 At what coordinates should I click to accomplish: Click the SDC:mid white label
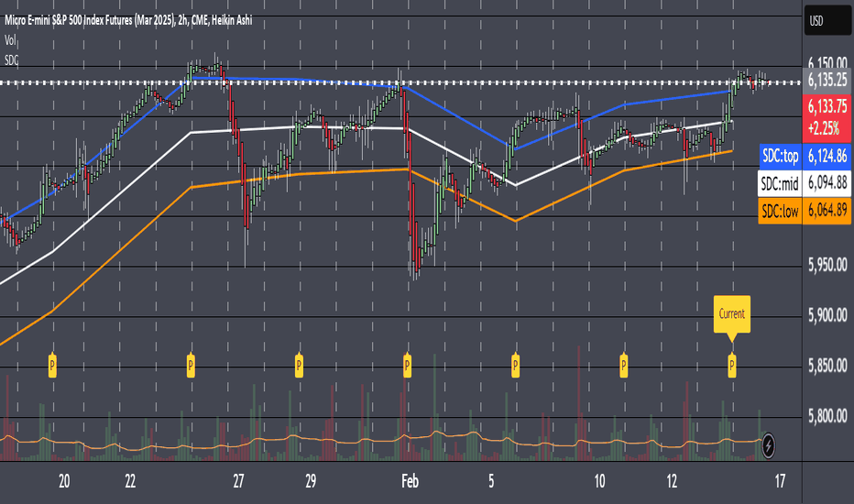point(780,183)
